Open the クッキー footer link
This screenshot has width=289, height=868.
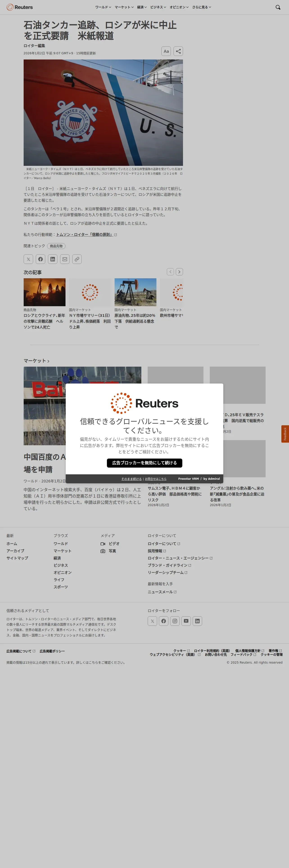(x=182, y=651)
